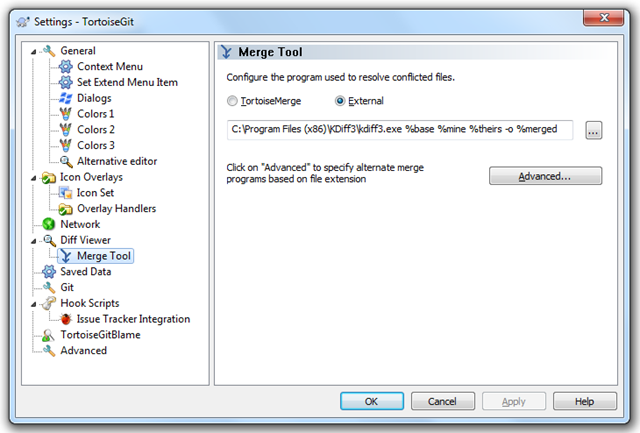Viewport: 640px width, 433px height.
Task: Click the Advanced wrench icon in tree
Action: pos(49,351)
